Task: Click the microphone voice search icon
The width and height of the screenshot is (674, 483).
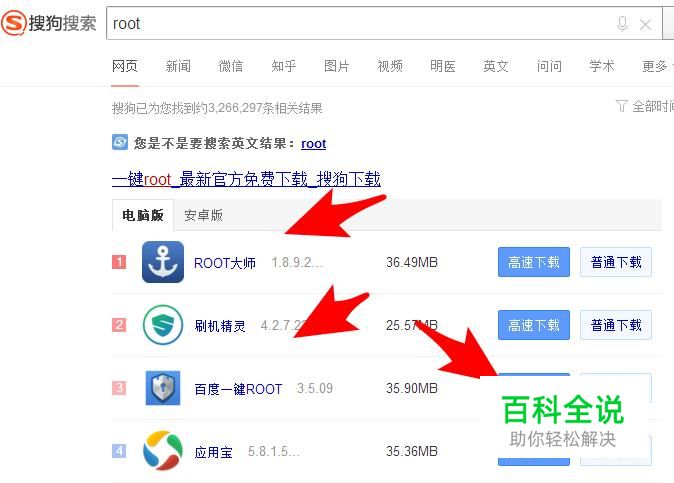Action: [622, 24]
